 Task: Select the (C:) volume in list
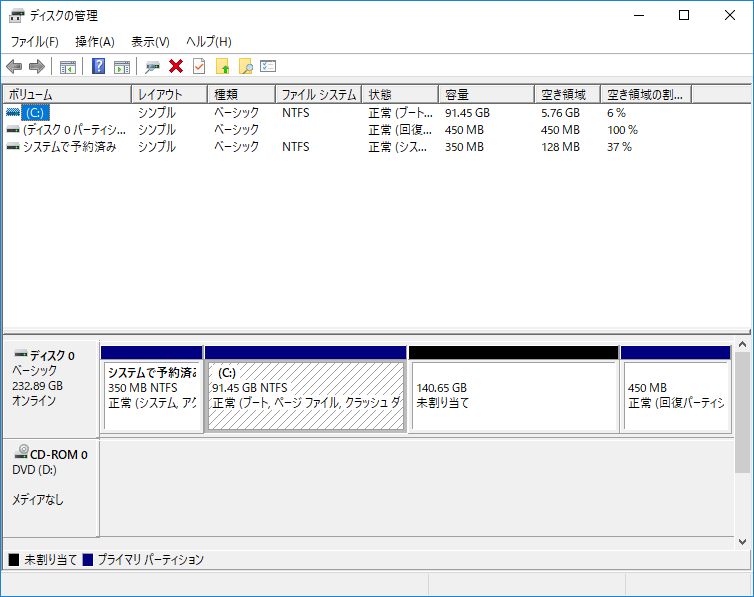(35, 113)
